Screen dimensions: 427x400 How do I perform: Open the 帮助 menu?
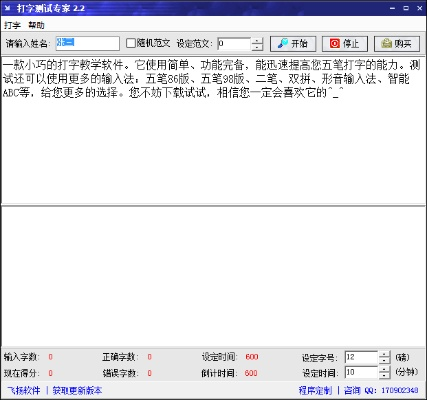click(x=36, y=25)
